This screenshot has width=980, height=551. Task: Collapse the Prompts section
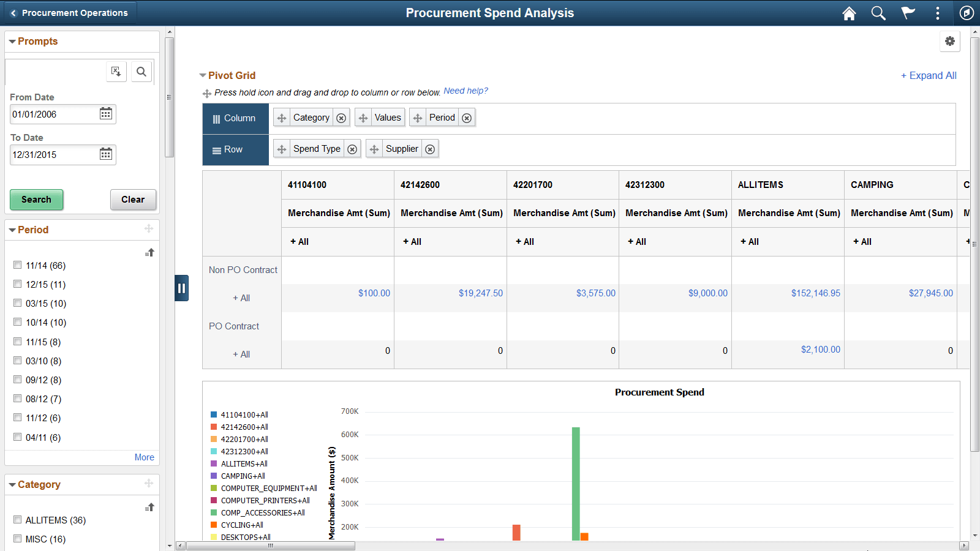pos(12,41)
